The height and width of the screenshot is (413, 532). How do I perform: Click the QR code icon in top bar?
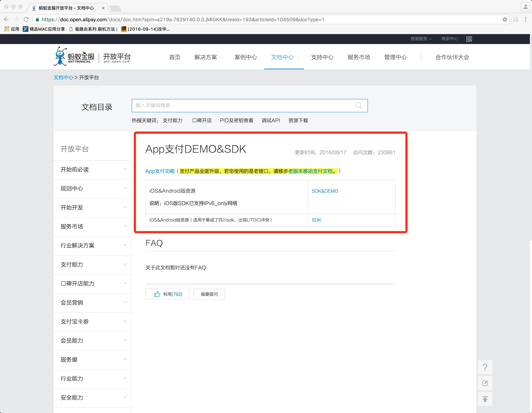pos(469,39)
